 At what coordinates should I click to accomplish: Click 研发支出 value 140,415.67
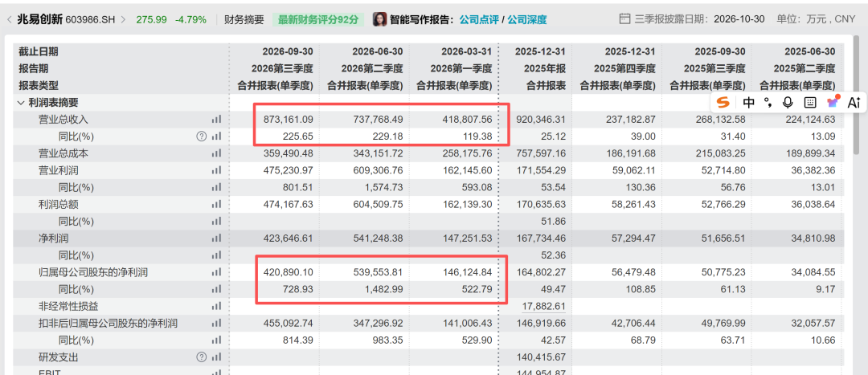pyautogui.click(x=540, y=357)
